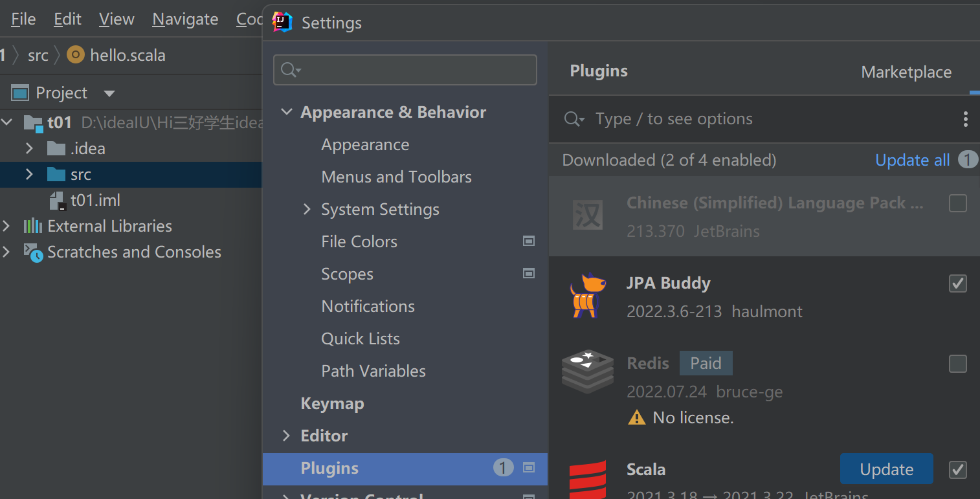Disable the JPA Buddy plugin checkbox
Image resolution: width=980 pixels, height=499 pixels.
click(957, 283)
